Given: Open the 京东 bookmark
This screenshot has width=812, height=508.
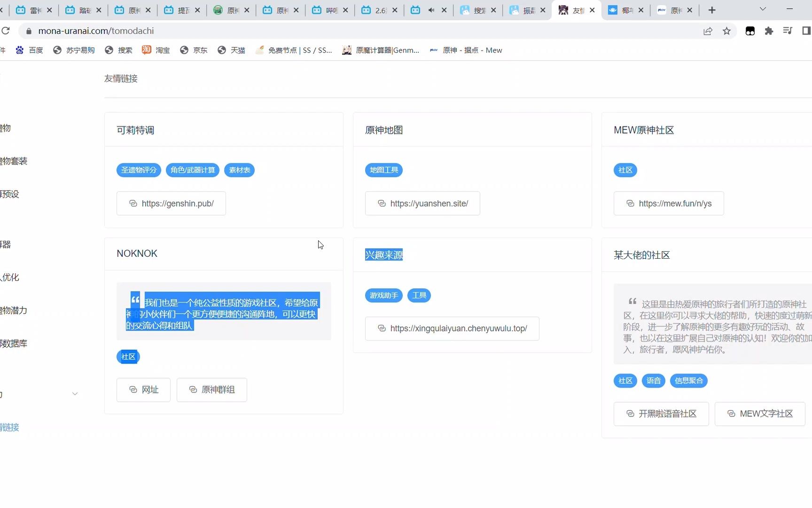Looking at the screenshot, I should [x=194, y=50].
